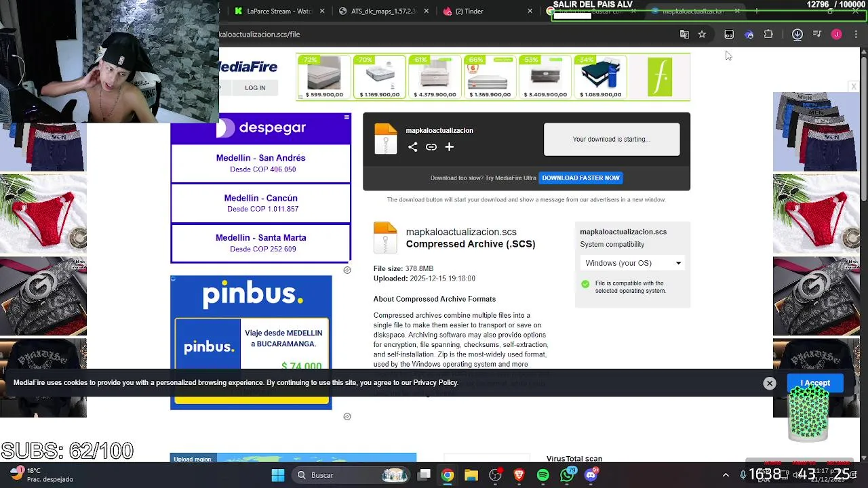This screenshot has width=868, height=488.
Task: Click the plus add-to-account icon
Action: 449,147
